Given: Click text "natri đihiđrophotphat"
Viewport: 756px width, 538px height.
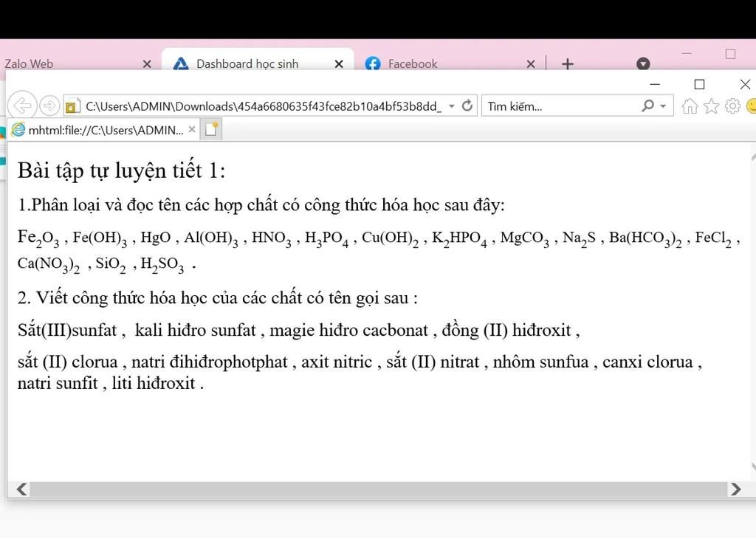Looking at the screenshot, I should coord(209,362).
